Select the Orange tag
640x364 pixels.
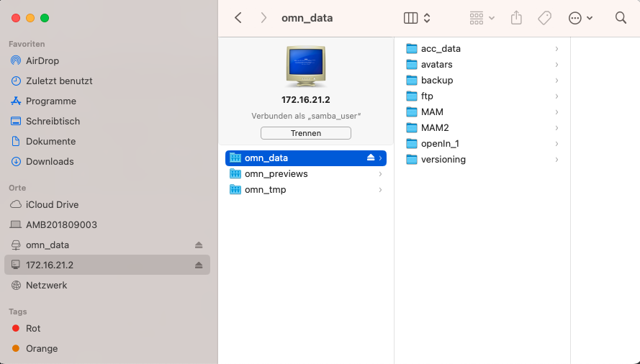(x=108, y=348)
